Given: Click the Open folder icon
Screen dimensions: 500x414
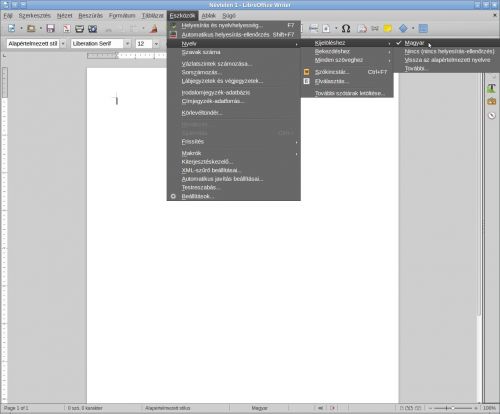Looking at the screenshot, I should pyautogui.click(x=31, y=29).
